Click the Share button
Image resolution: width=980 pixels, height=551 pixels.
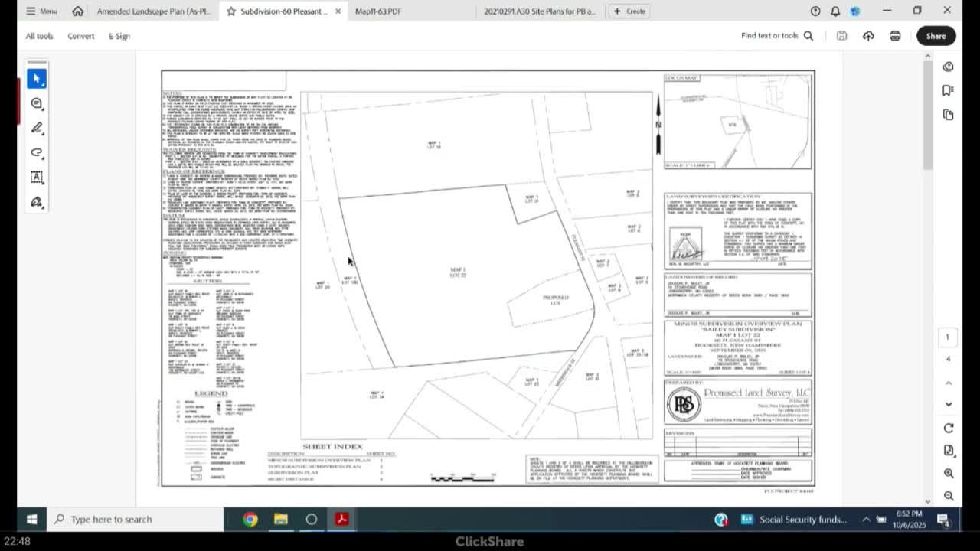point(936,36)
